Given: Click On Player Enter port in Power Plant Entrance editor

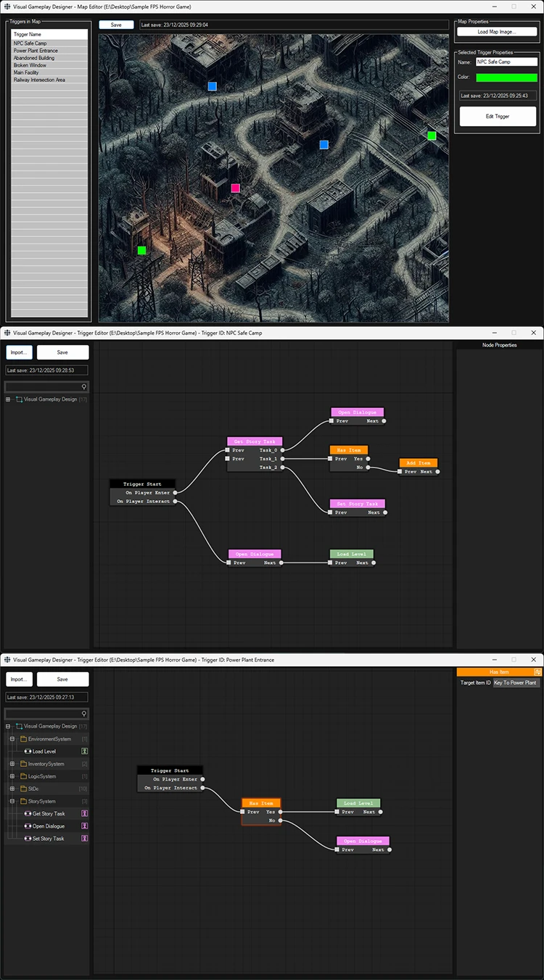Looking at the screenshot, I should pos(202,779).
